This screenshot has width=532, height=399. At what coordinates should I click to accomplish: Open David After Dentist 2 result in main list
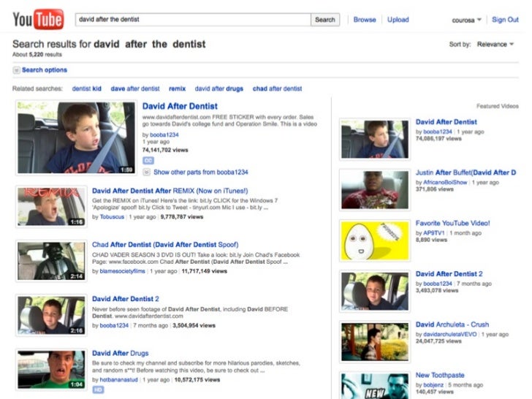pos(126,299)
